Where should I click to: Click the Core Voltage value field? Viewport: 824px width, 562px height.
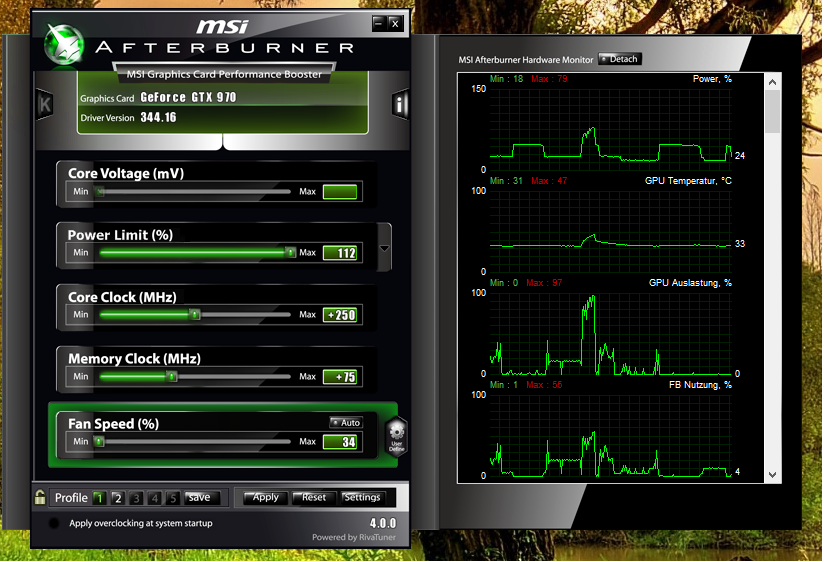(x=340, y=191)
